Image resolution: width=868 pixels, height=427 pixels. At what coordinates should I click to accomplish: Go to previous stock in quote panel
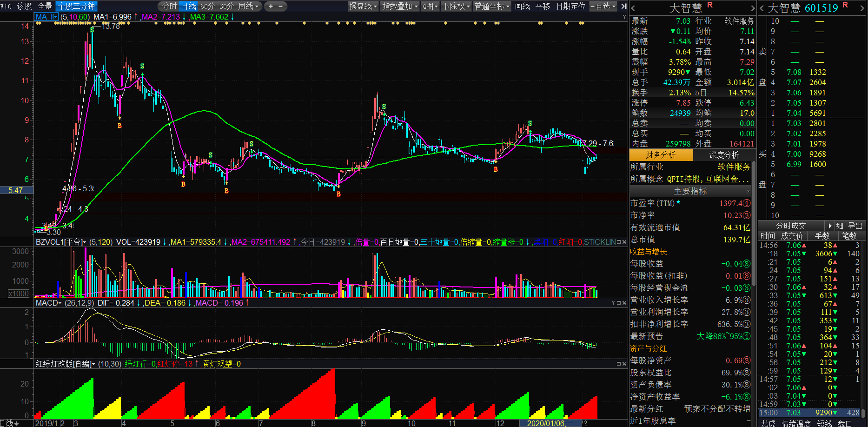point(633,8)
